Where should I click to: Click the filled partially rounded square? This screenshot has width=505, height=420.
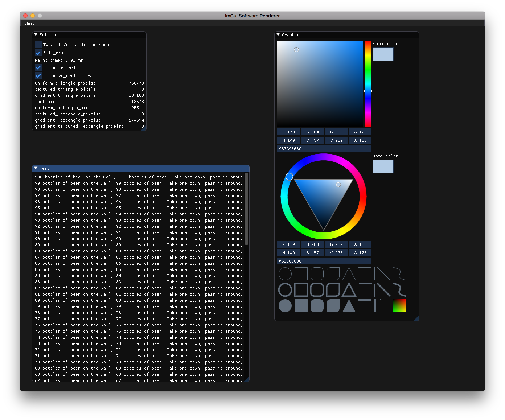tap(333, 306)
